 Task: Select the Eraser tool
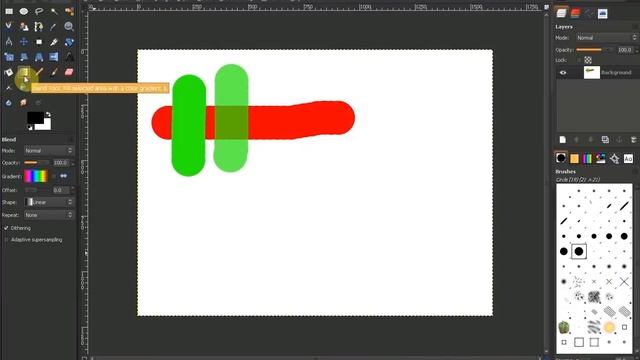click(x=69, y=72)
